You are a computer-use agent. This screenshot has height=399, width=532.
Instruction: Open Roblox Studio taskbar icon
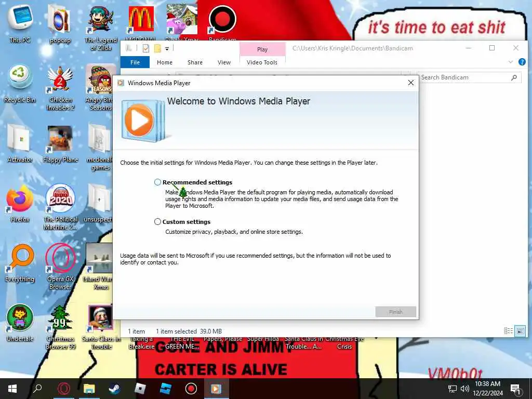[x=166, y=389]
